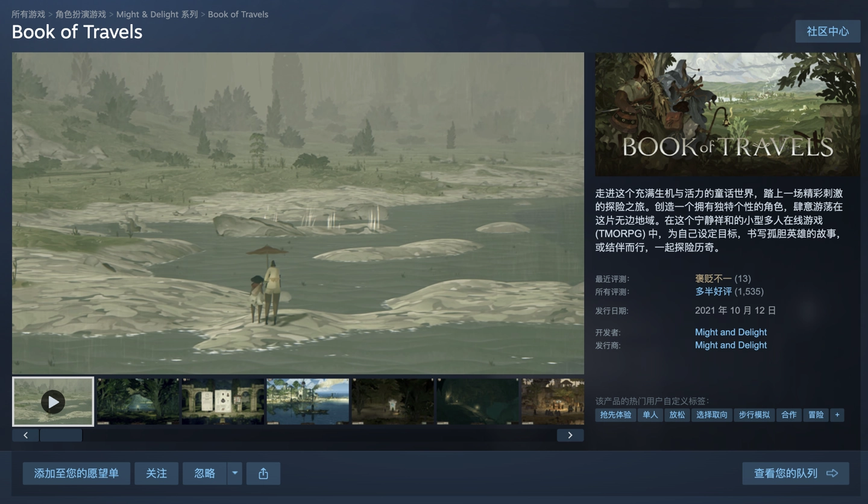Expand more tags with the plus button
The height and width of the screenshot is (504, 868).
837,415
